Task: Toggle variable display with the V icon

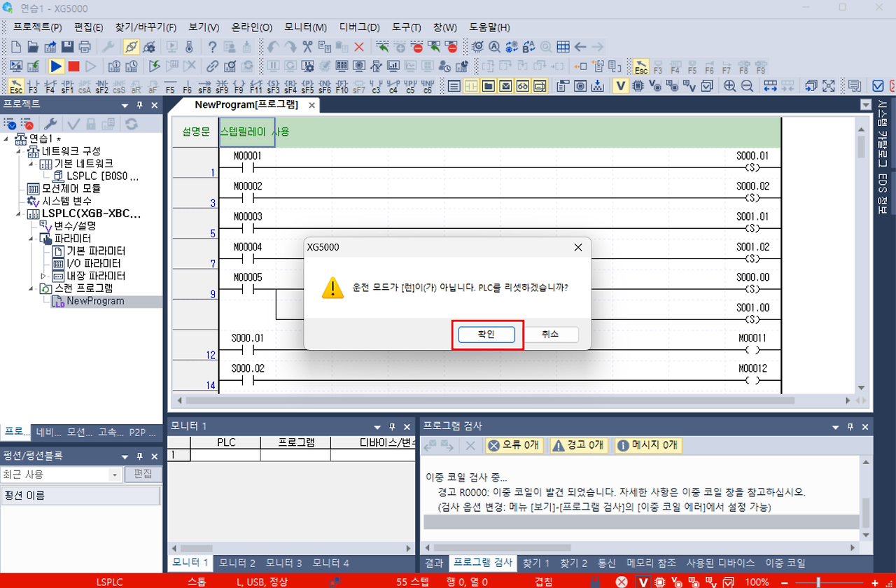Action: (619, 85)
